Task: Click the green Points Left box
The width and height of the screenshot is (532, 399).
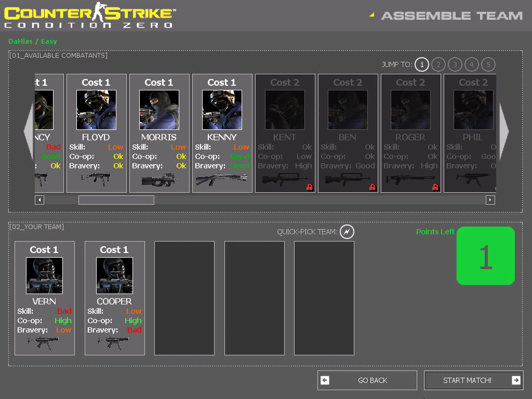Action: click(x=486, y=256)
